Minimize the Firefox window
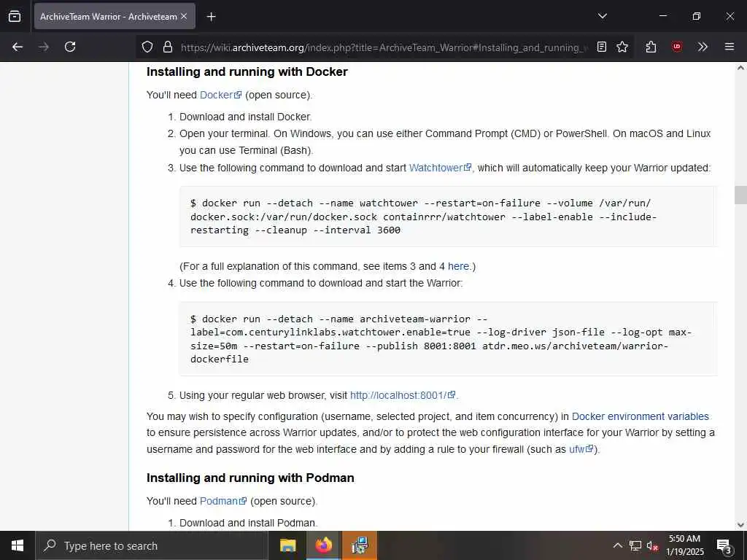Screen dimensions: 747x560 pos(662,16)
